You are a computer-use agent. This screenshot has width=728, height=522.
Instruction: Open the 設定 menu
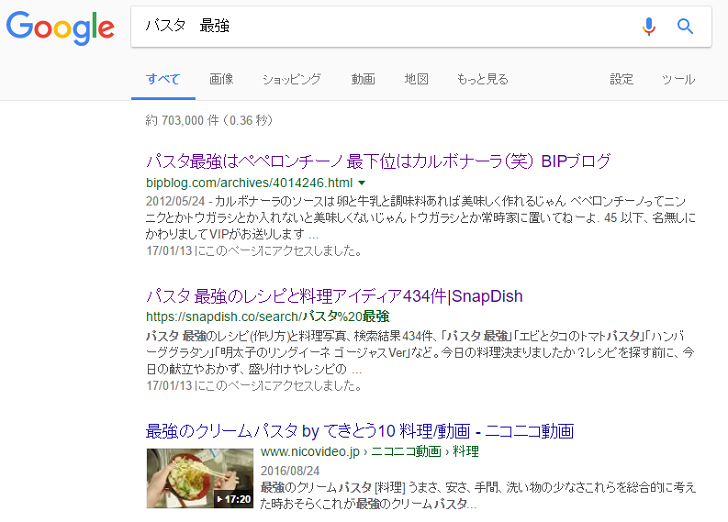(621, 79)
